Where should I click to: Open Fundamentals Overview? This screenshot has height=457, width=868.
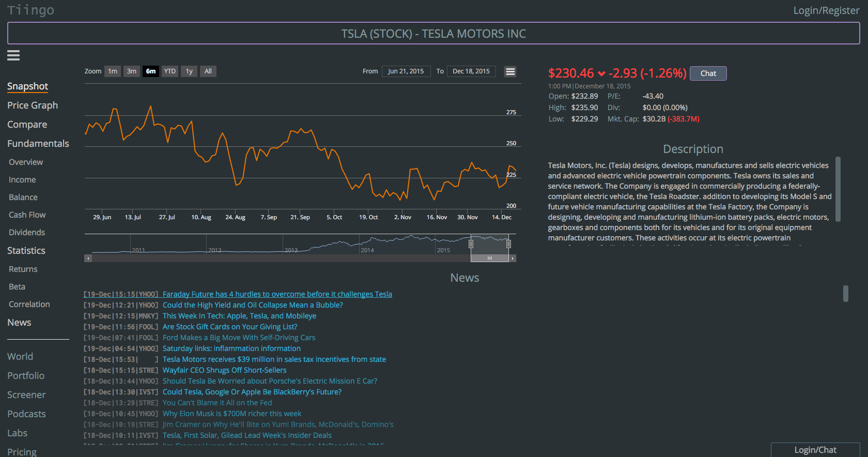[26, 162]
